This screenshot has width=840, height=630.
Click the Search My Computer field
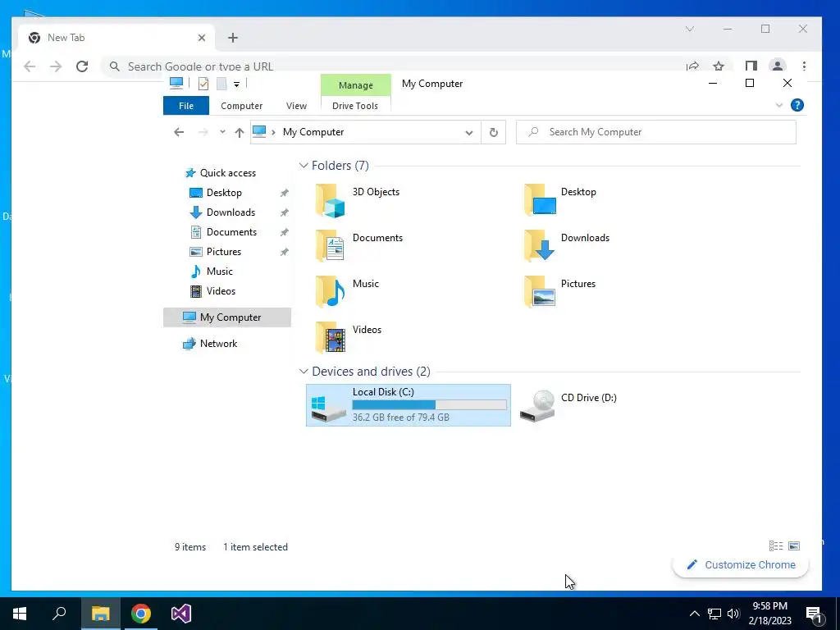(655, 132)
